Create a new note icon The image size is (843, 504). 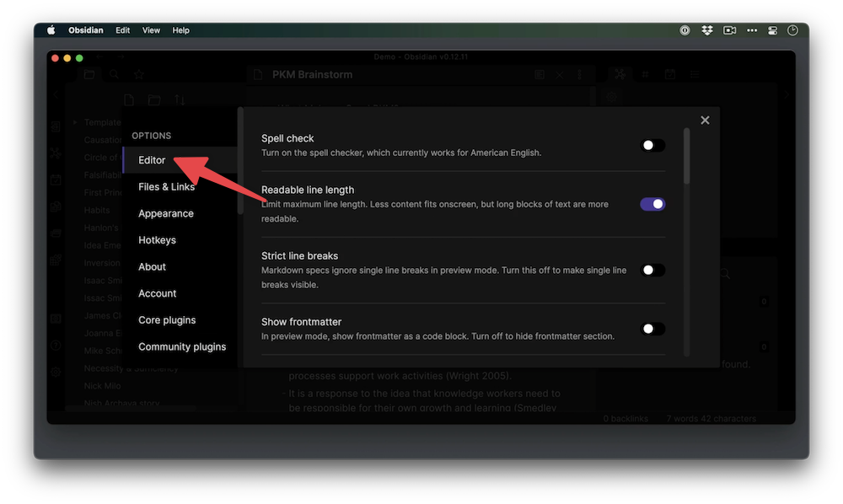(x=129, y=100)
